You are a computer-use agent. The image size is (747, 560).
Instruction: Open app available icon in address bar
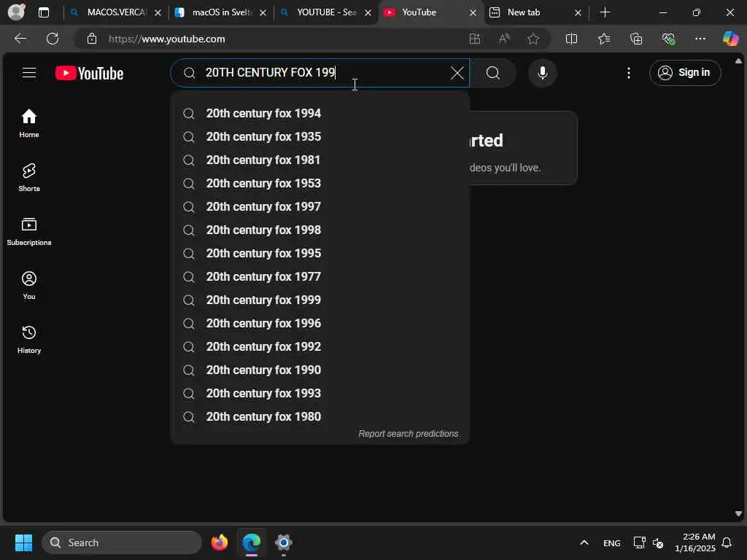click(x=474, y=39)
